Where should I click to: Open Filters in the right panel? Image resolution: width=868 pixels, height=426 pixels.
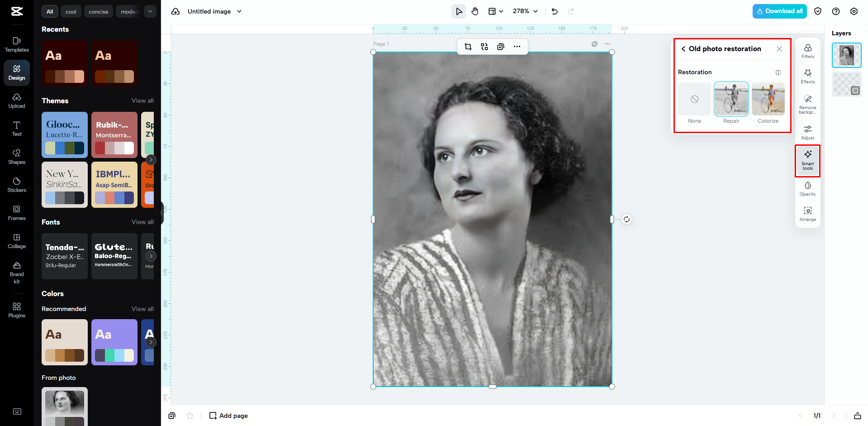coord(807,52)
